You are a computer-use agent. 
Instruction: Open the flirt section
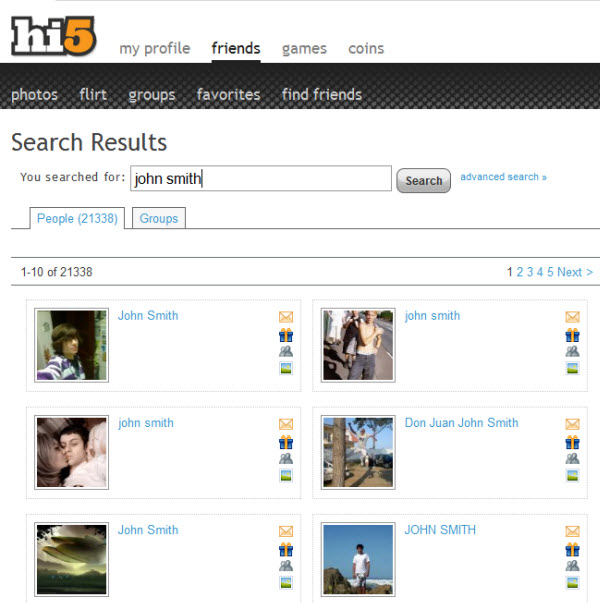tap(93, 94)
